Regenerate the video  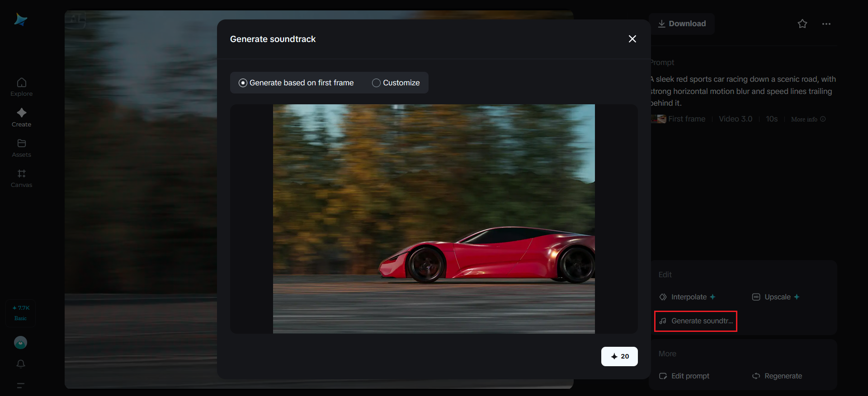(777, 376)
